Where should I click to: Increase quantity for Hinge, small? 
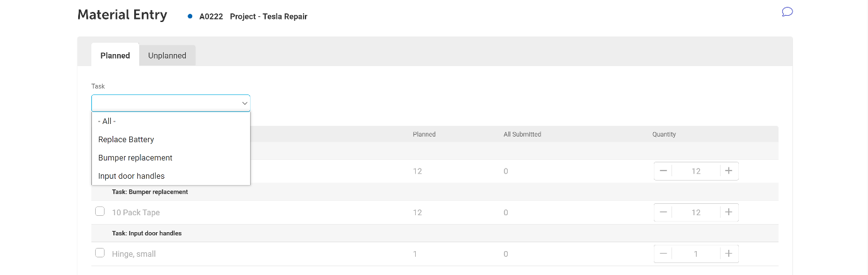pos(729,254)
